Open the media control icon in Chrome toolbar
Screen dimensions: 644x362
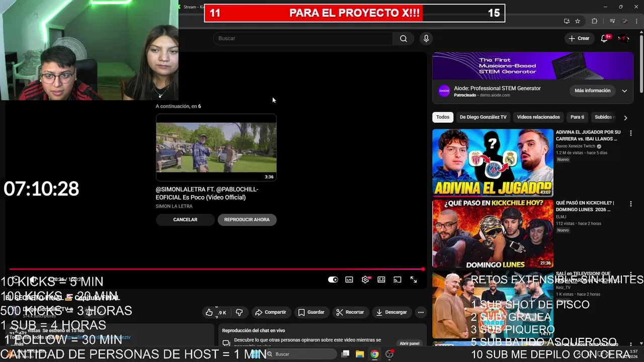coord(612,21)
